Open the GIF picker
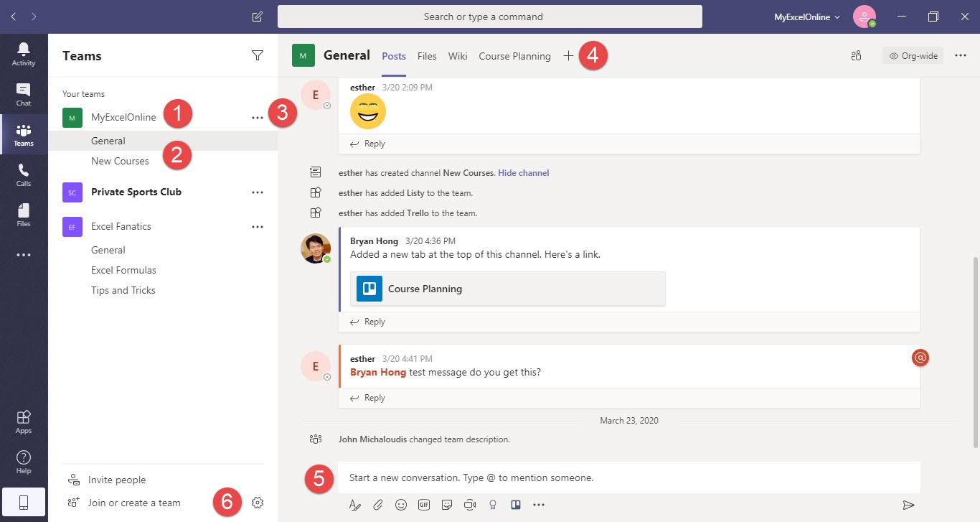Screen dimensions: 980x522 [x=424, y=505]
